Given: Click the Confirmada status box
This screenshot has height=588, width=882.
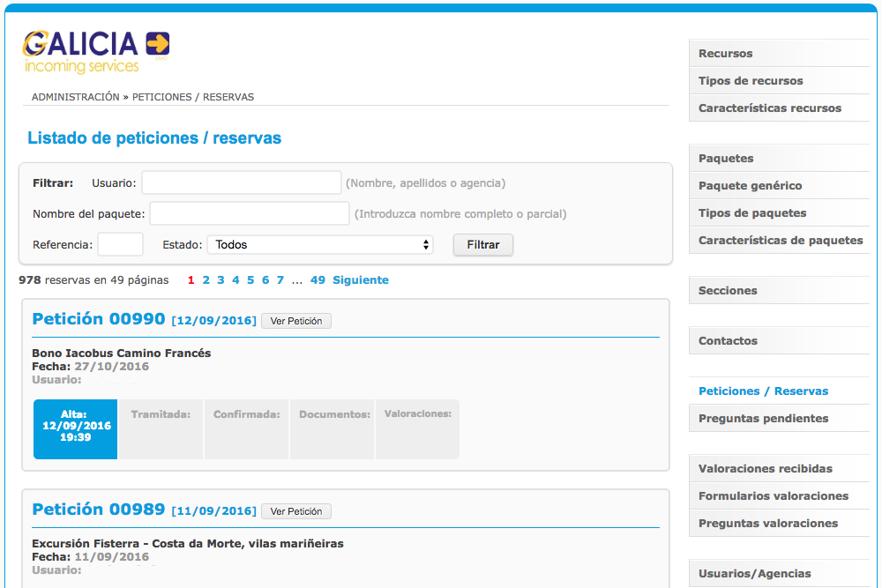Looking at the screenshot, I should tap(246, 429).
